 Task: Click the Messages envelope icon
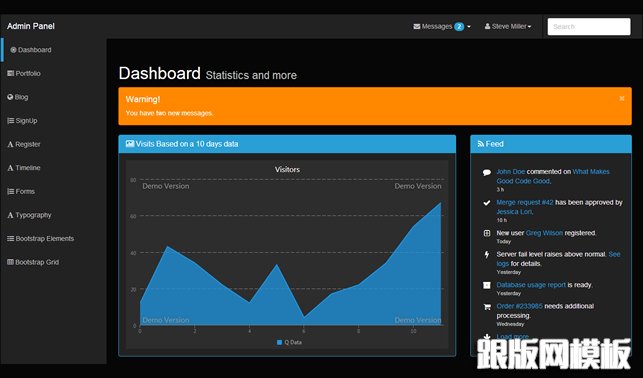coord(417,26)
